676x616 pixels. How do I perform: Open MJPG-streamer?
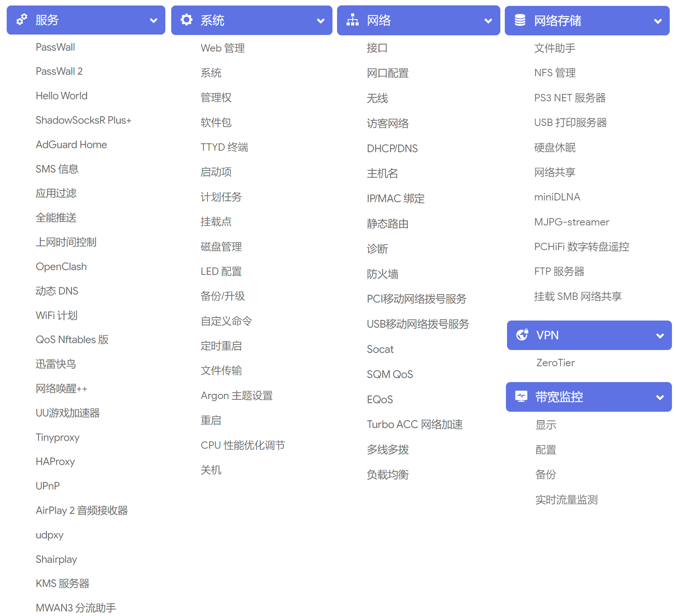pos(571,222)
